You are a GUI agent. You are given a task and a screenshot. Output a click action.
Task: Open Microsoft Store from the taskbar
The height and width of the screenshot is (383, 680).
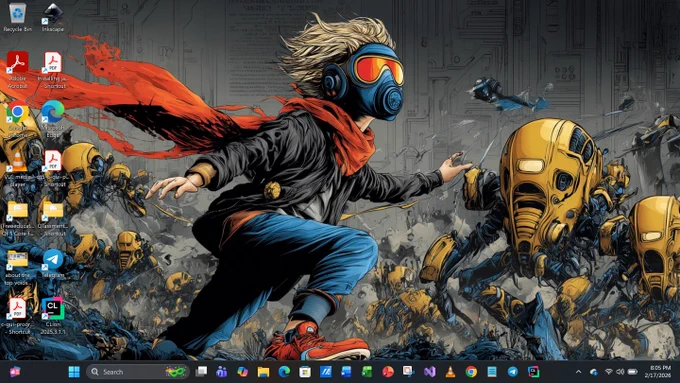305,372
